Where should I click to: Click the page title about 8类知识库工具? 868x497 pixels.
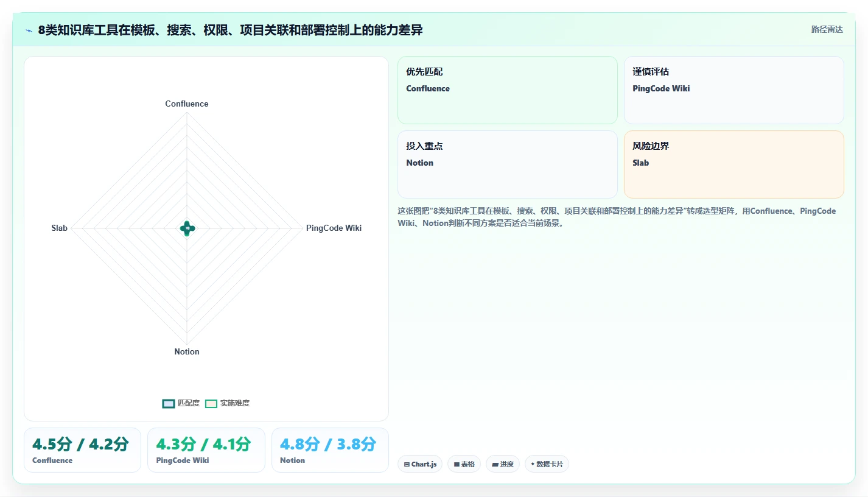231,30
